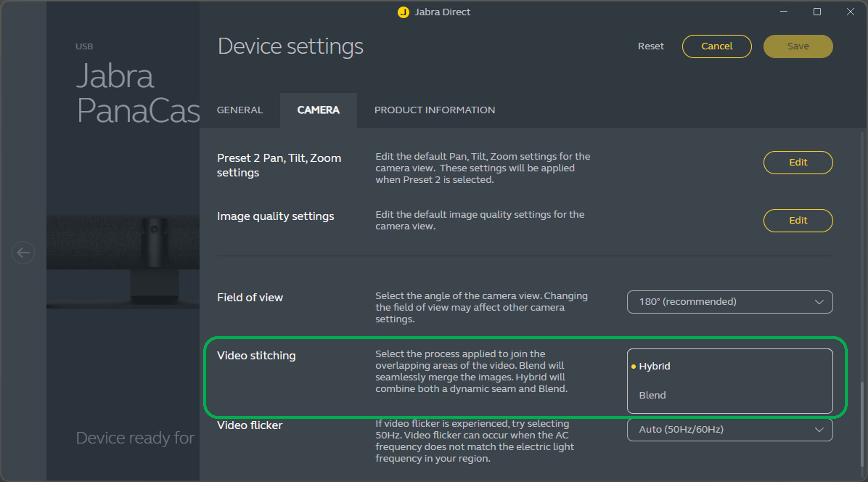The height and width of the screenshot is (482, 868).
Task: Click the Reset link
Action: point(651,46)
